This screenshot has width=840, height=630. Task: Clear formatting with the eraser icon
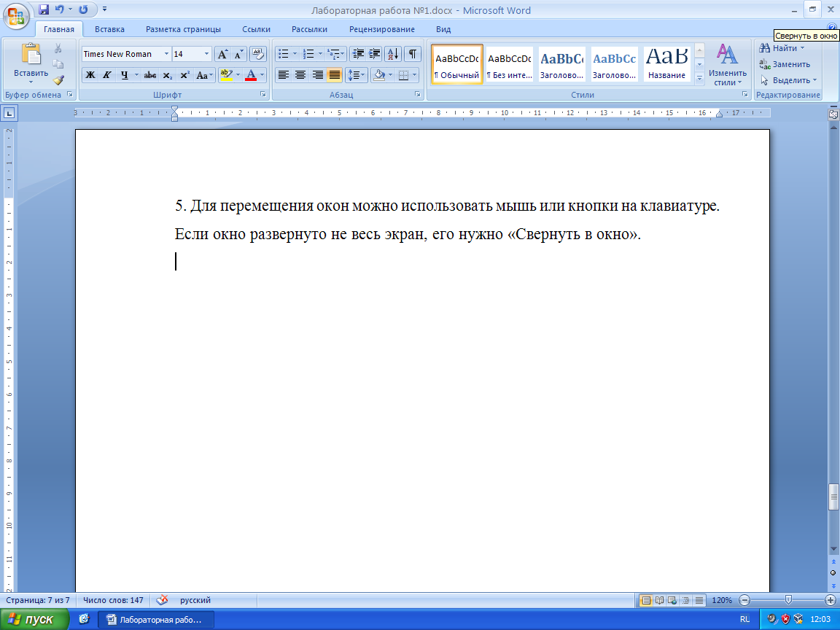click(258, 54)
